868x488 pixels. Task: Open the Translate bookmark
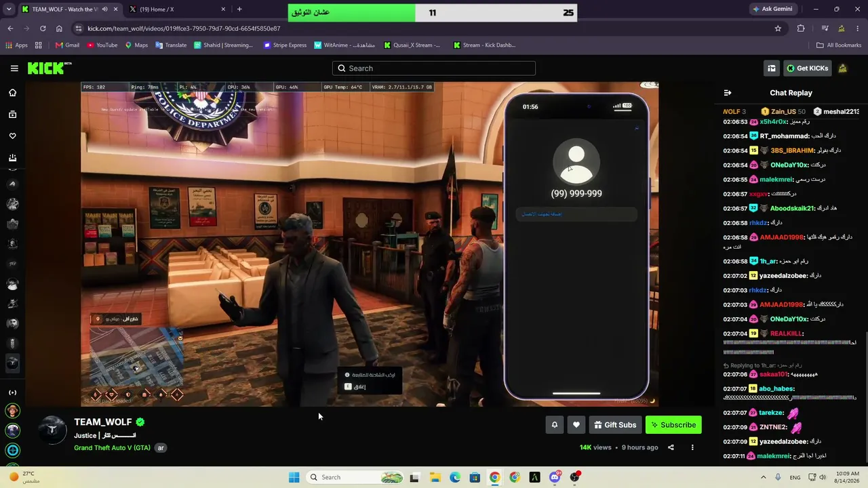tap(171, 45)
